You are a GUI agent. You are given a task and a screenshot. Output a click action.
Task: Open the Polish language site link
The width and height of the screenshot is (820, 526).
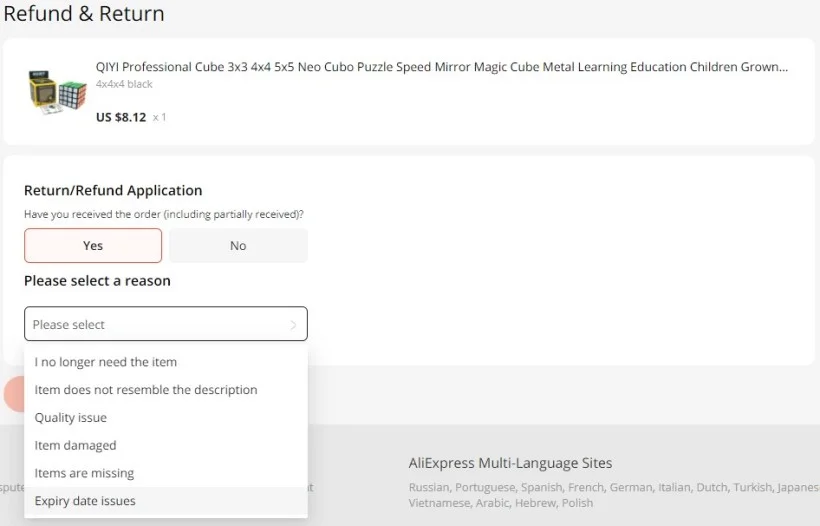pos(577,503)
